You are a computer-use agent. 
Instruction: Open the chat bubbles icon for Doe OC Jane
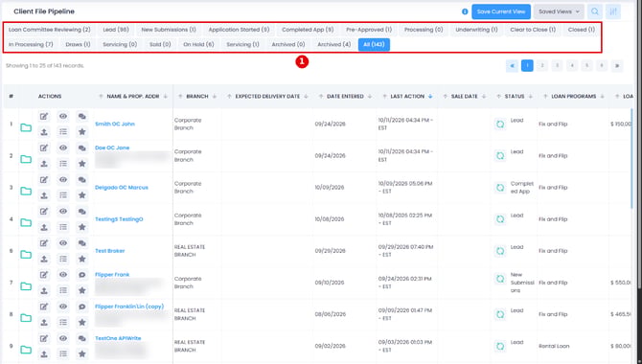(x=81, y=148)
